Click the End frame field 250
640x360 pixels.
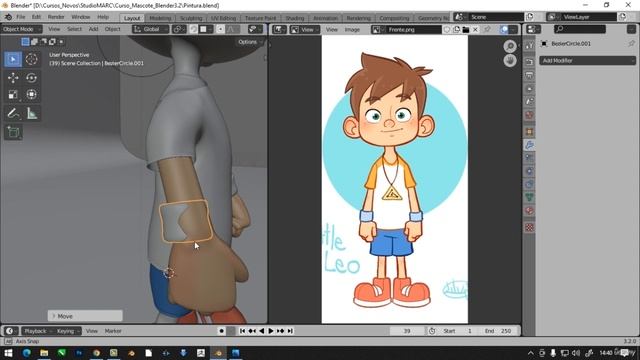click(x=499, y=331)
